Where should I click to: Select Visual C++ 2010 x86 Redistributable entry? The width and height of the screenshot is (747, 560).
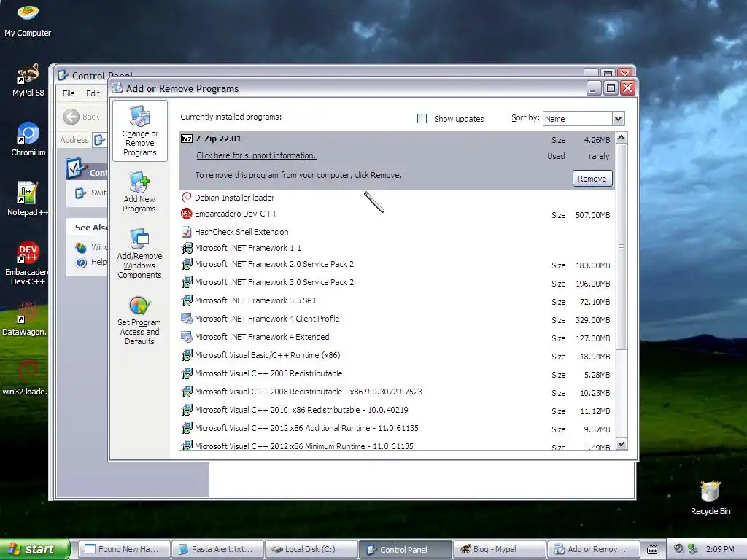[x=397, y=410]
